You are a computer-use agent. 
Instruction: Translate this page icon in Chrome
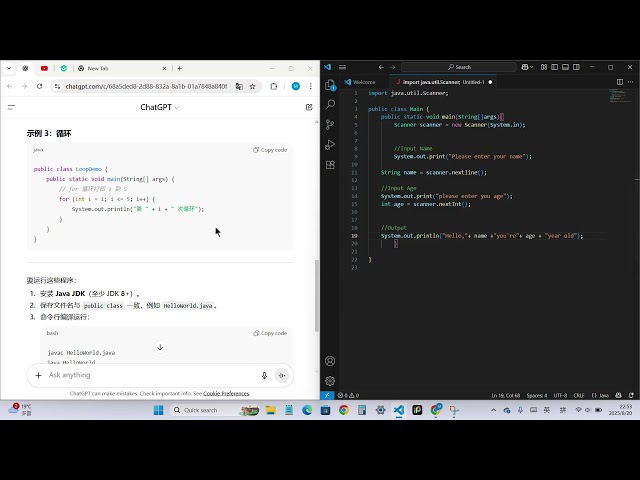coord(239,86)
